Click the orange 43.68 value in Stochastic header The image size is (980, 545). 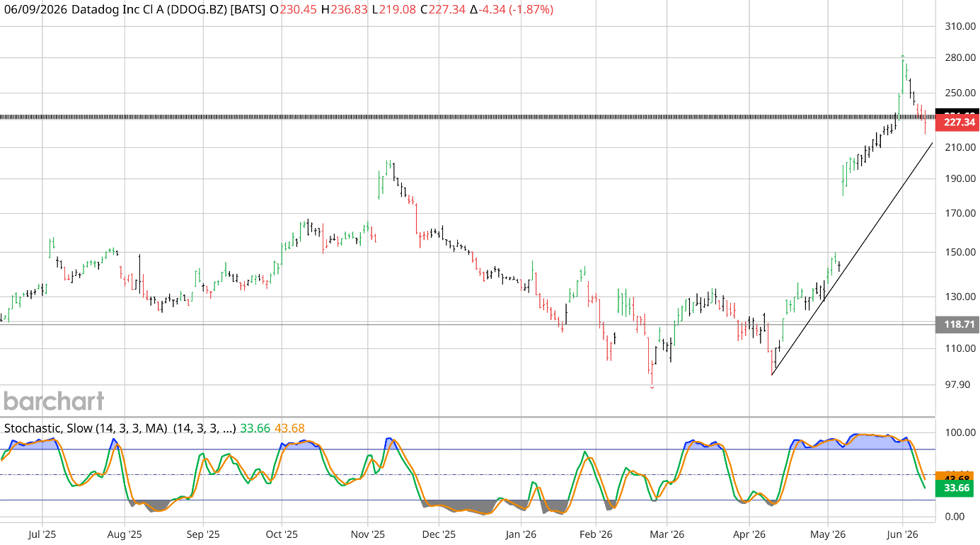[x=288, y=428]
